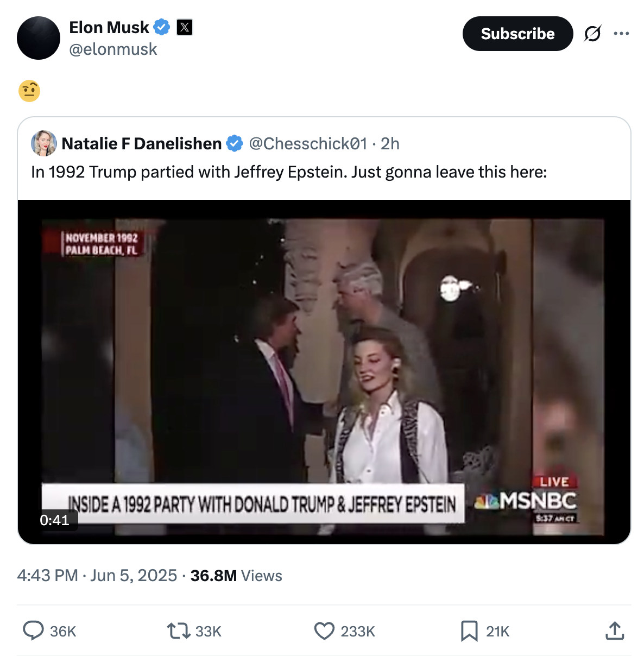
Task: Click the X affiliation badge
Action: [185, 27]
